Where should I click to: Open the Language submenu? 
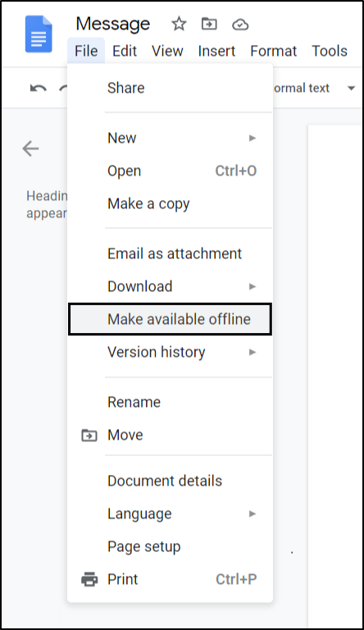point(170,514)
